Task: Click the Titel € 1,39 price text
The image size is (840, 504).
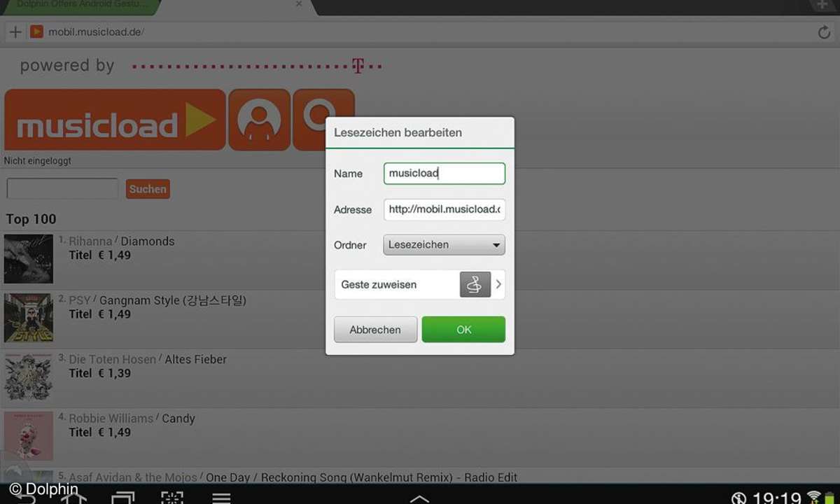Action: [x=100, y=373]
